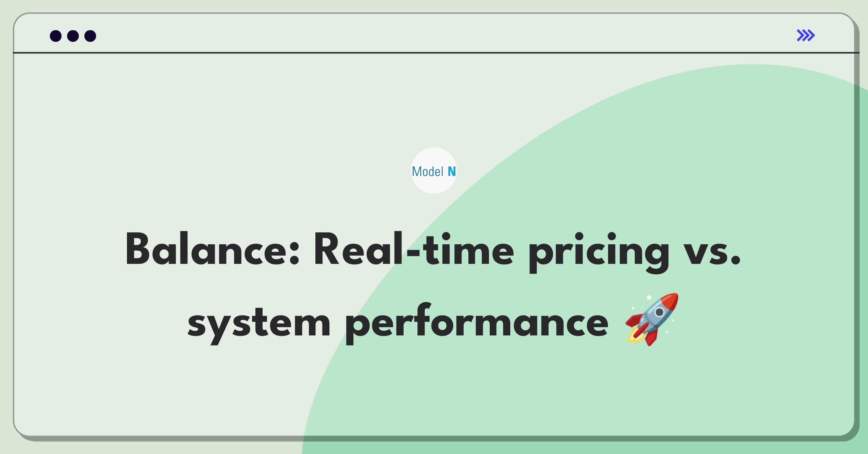The width and height of the screenshot is (868, 454).
Task: Click the blue triple chevron arrows icon
Action: [x=805, y=35]
